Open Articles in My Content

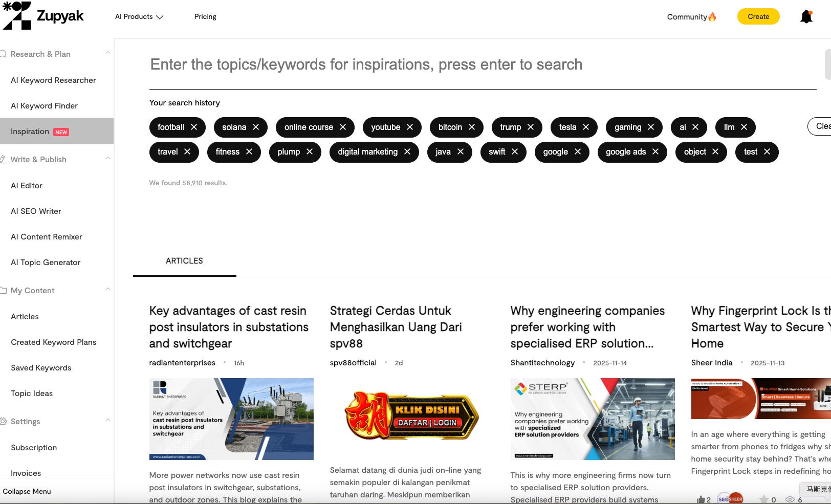click(25, 317)
